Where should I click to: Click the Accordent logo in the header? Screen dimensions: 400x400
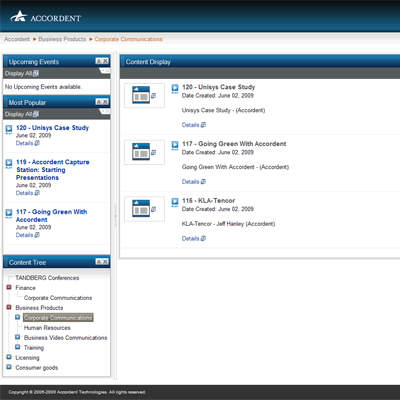[x=45, y=17]
